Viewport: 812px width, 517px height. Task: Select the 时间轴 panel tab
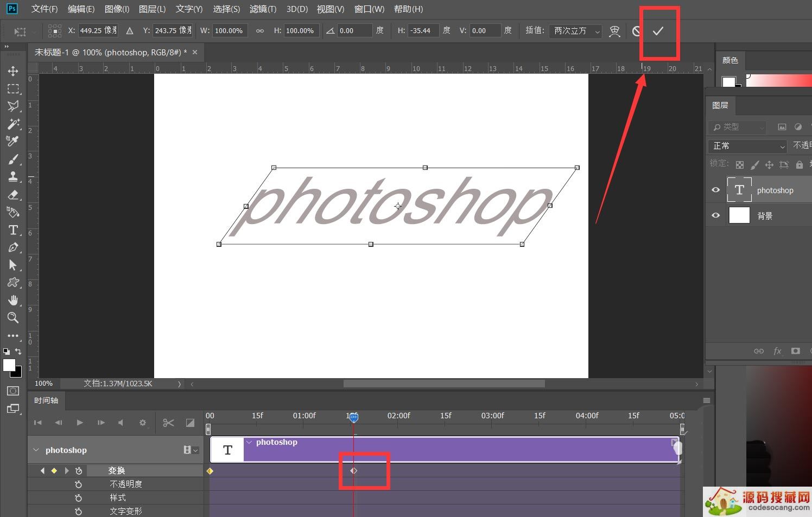pos(46,400)
